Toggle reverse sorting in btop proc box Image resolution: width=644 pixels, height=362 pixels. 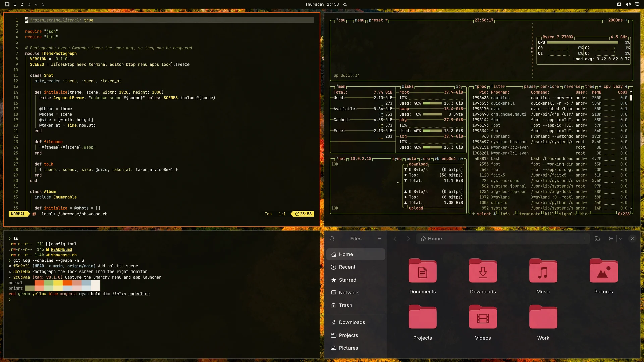click(572, 86)
